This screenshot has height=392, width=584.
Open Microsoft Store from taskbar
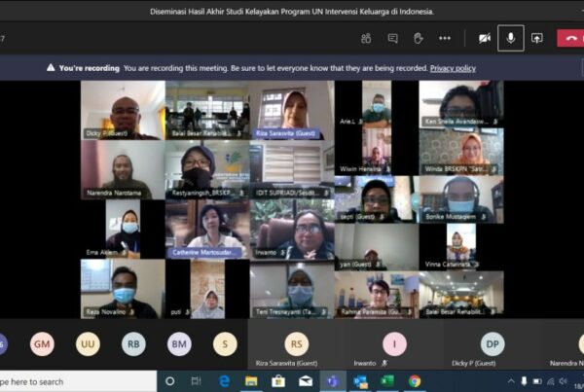[x=278, y=381]
